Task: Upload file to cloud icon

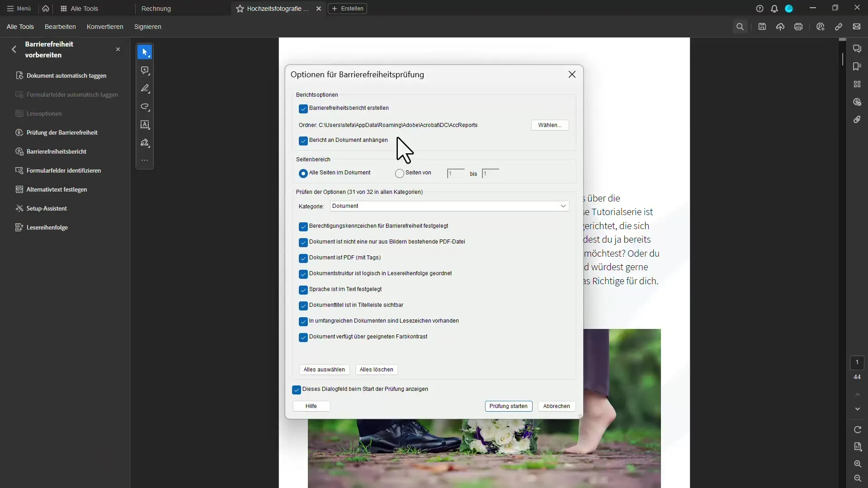Action: point(780,27)
